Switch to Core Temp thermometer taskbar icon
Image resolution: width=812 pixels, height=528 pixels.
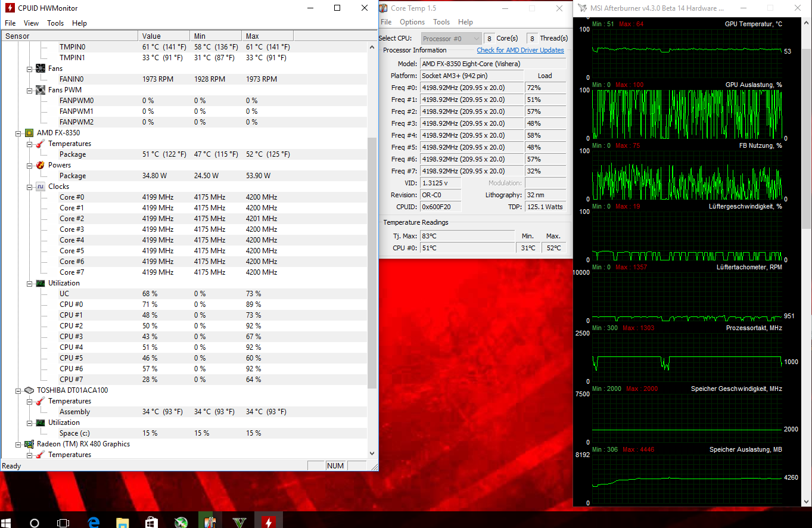[210, 523]
